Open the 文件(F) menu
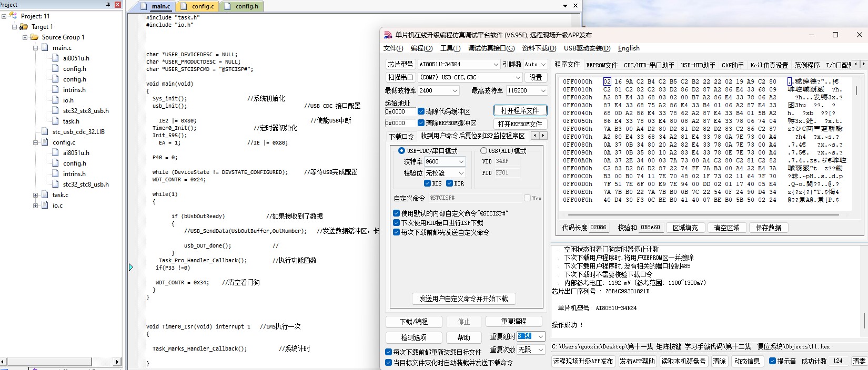 tap(393, 48)
